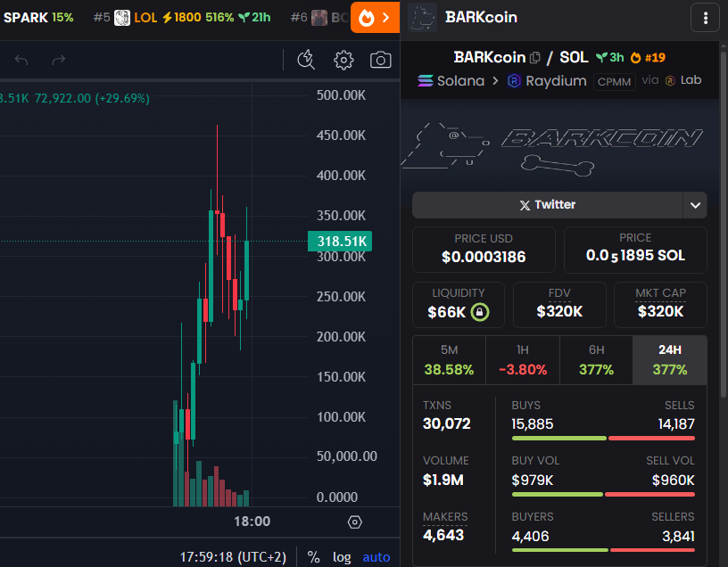
Task: Open the BARKcoin three-dot options menu
Action: point(705,18)
